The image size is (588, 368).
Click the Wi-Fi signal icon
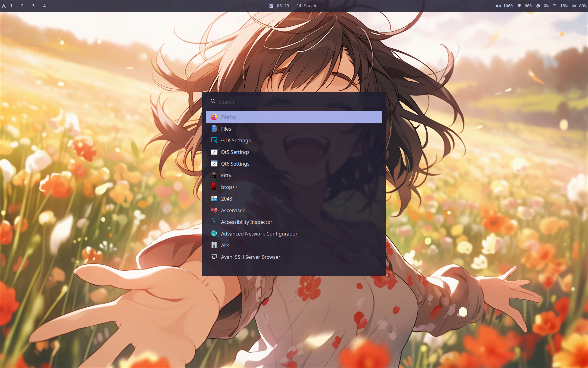coord(519,6)
